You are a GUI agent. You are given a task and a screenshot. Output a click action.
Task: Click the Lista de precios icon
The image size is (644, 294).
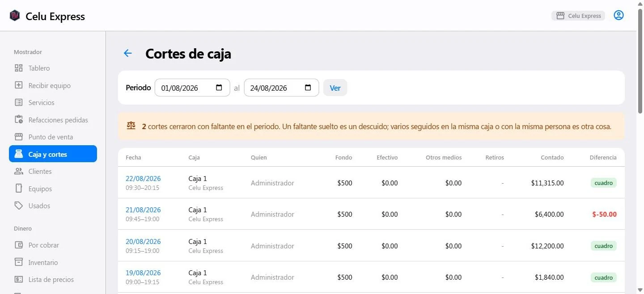pyautogui.click(x=19, y=280)
